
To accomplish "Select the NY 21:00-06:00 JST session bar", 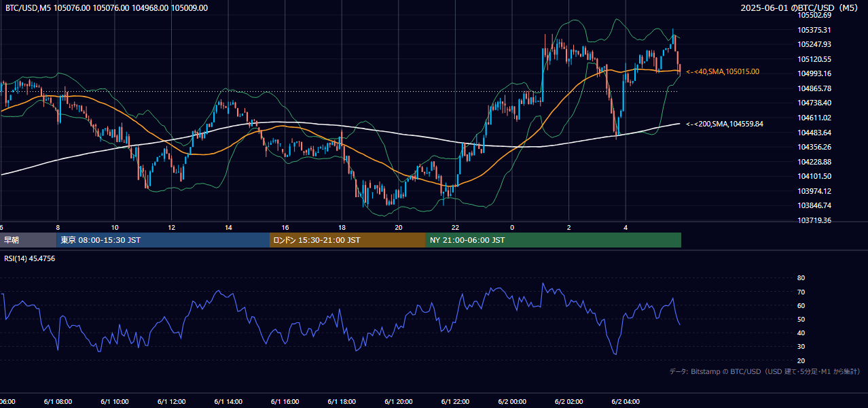I will [554, 240].
